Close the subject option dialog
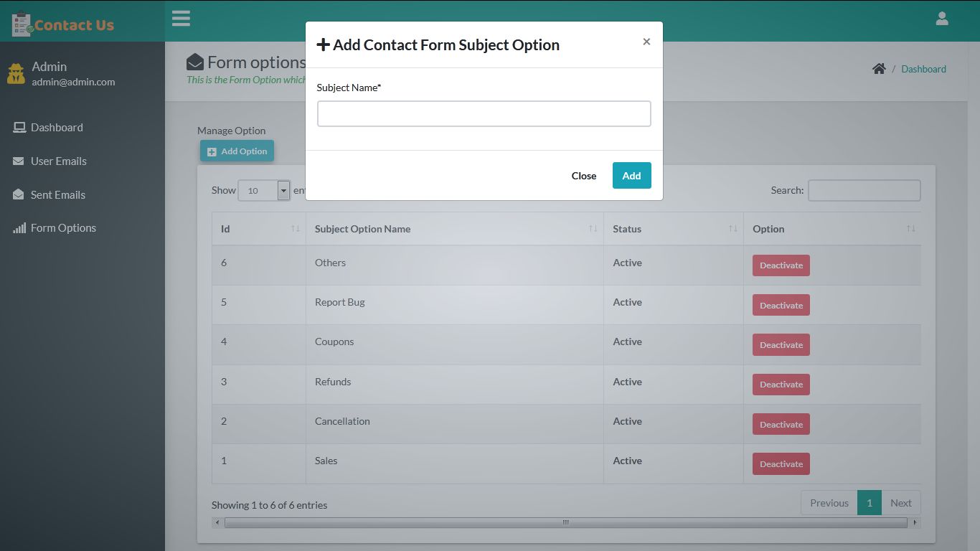Screen dimensions: 980x551 coord(583,175)
